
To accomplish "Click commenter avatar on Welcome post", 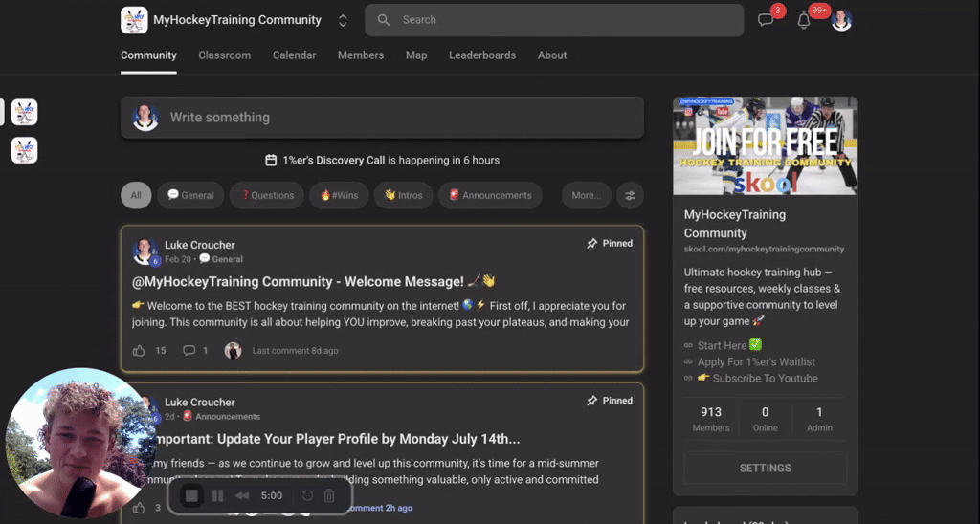I will pos(234,351).
